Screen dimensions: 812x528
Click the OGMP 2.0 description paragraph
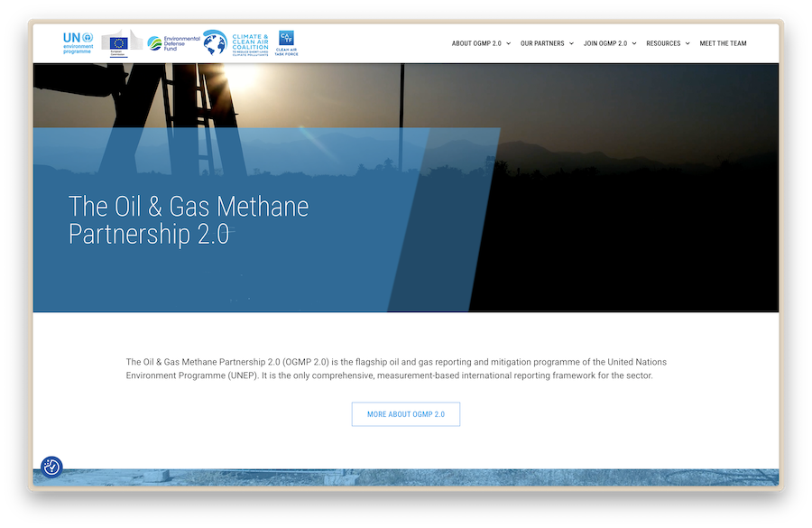(396, 368)
